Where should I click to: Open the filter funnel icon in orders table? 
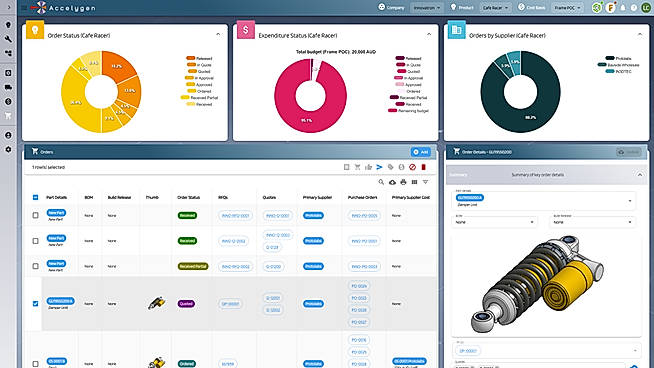tap(425, 182)
